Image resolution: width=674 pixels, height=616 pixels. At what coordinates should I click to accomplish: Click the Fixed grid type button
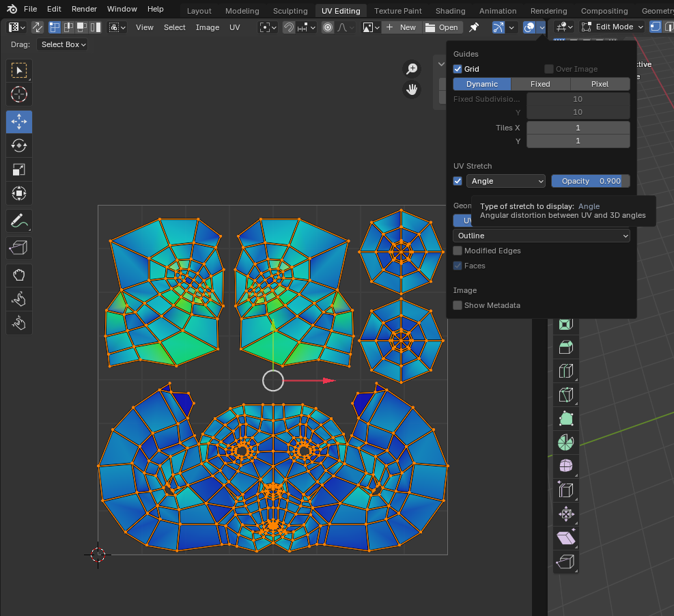coord(540,84)
